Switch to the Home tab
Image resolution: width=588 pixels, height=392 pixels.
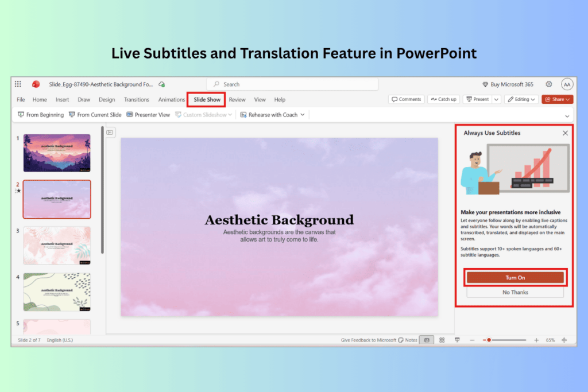40,99
